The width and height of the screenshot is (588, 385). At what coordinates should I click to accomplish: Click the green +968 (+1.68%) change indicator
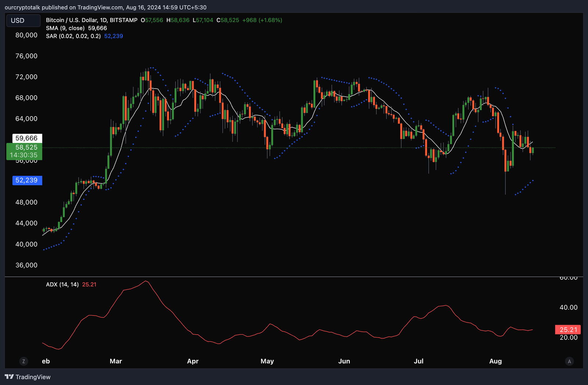262,20
